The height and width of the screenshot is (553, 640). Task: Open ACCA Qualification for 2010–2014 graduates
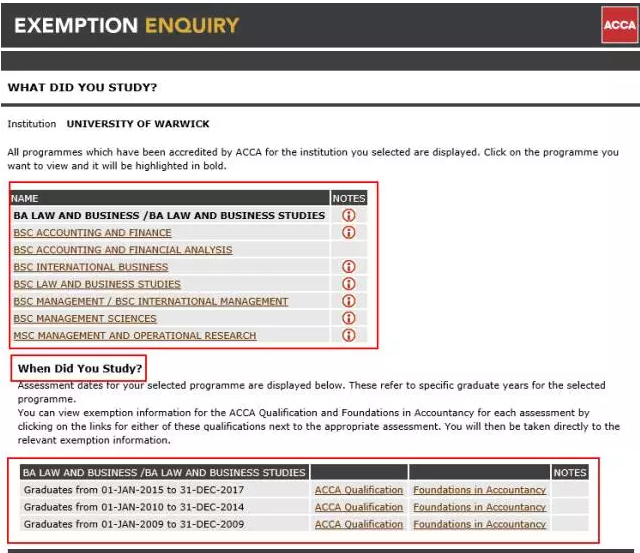[359, 507]
